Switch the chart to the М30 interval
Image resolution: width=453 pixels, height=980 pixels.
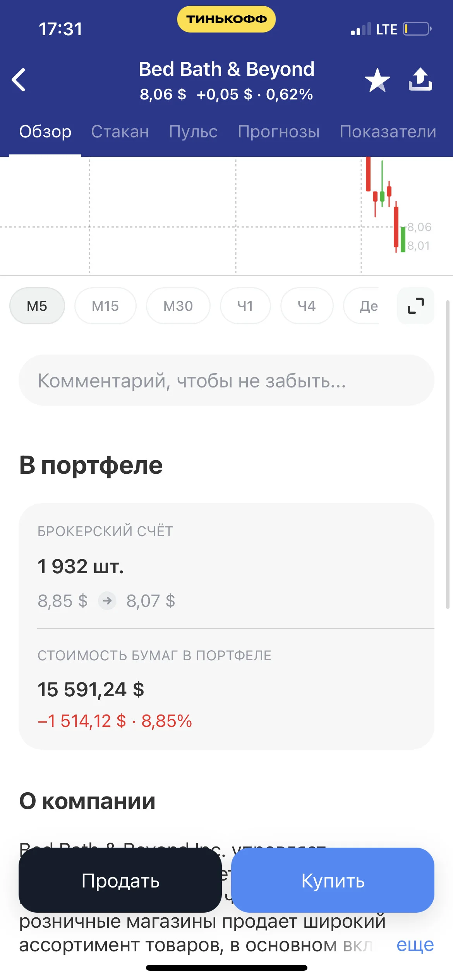click(x=178, y=306)
